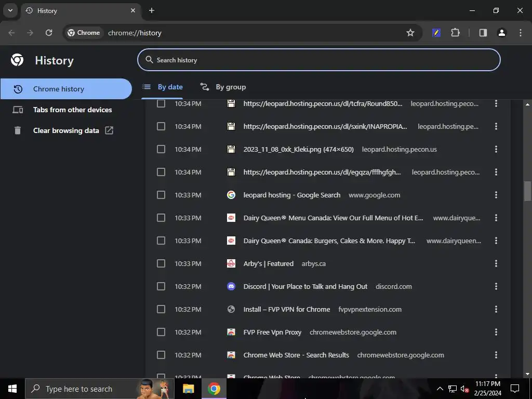Open the muted volume tray icon

pyautogui.click(x=464, y=389)
